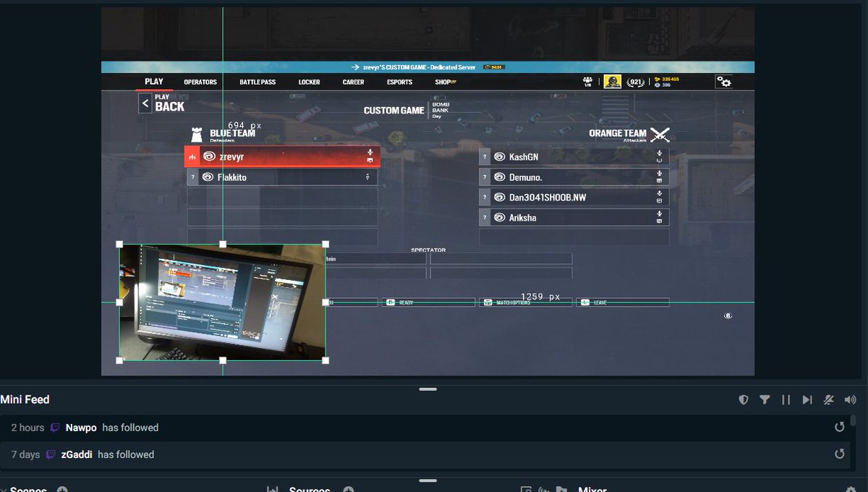This screenshot has width=868, height=492.
Task: Click Ubisoft logo next to KashGN
Action: coord(499,157)
